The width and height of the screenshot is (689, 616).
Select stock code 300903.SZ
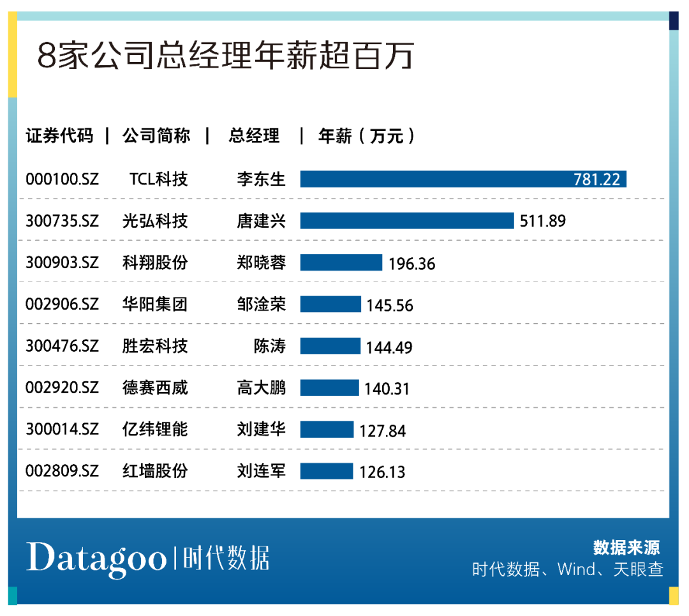62,263
